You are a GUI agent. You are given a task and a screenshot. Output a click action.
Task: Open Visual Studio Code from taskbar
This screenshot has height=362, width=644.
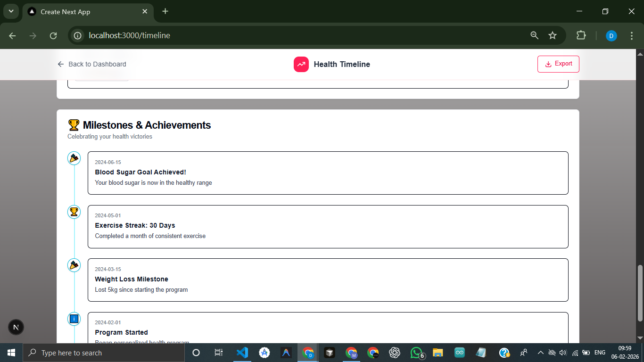[x=242, y=353]
